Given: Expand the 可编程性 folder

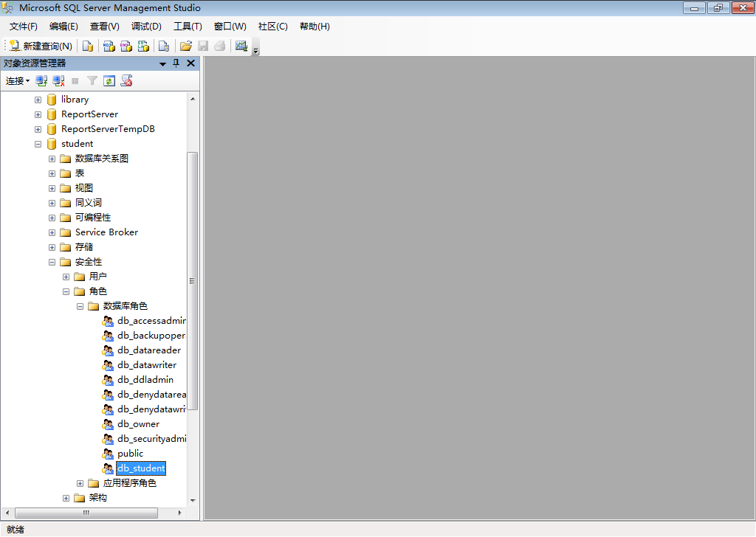Looking at the screenshot, I should pyautogui.click(x=52, y=218).
